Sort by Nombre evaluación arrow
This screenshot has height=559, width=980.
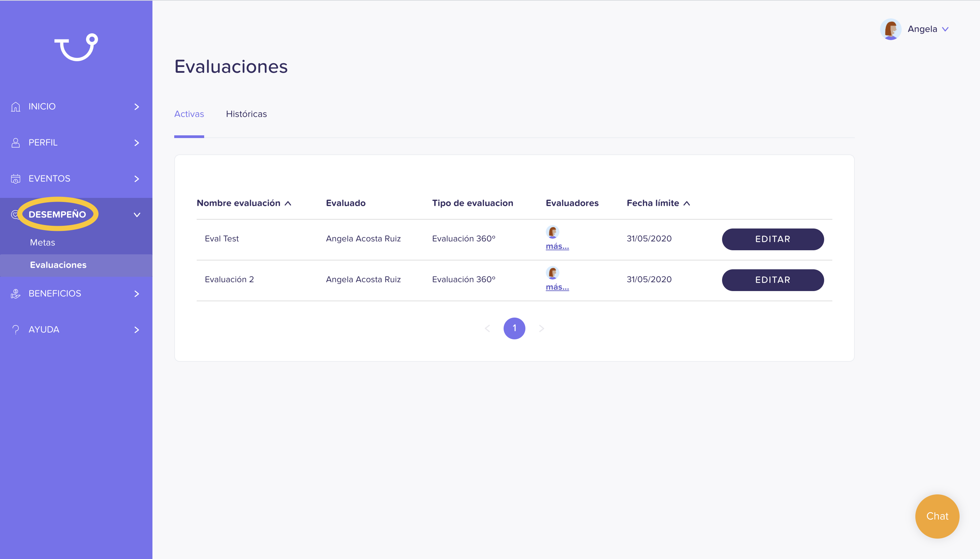(x=288, y=203)
